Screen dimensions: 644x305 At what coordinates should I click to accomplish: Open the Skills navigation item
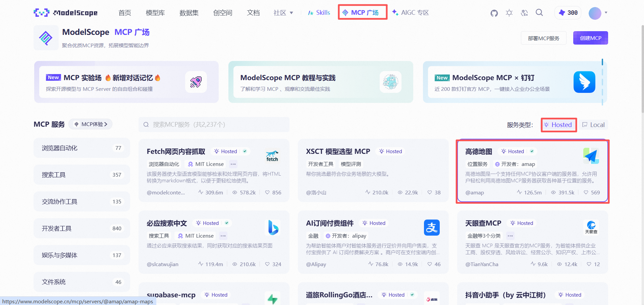pos(319,13)
